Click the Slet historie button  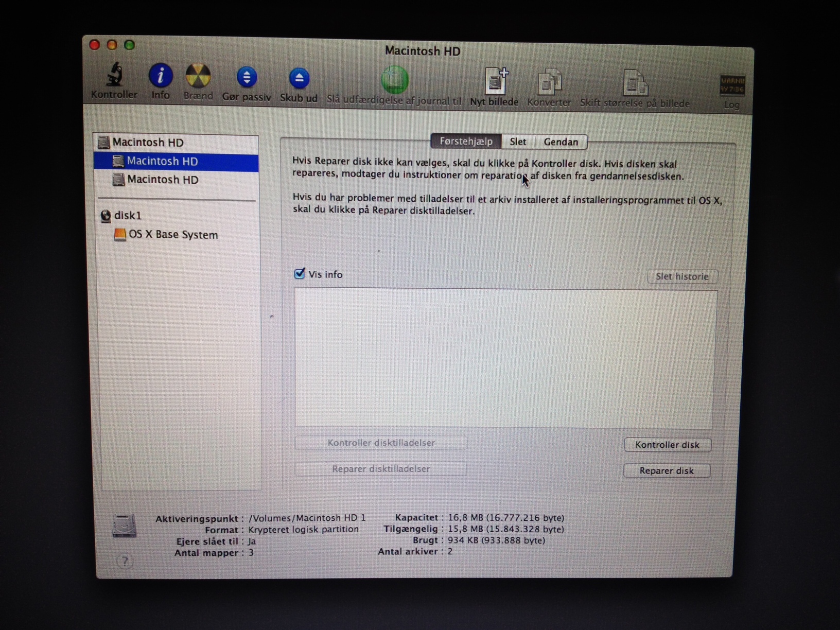[x=682, y=276]
